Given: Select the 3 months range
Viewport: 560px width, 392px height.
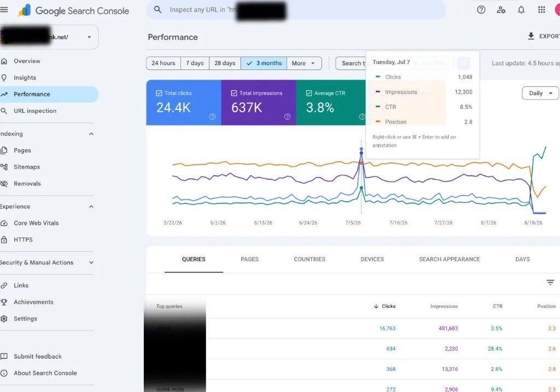Looking at the screenshot, I should pos(264,63).
